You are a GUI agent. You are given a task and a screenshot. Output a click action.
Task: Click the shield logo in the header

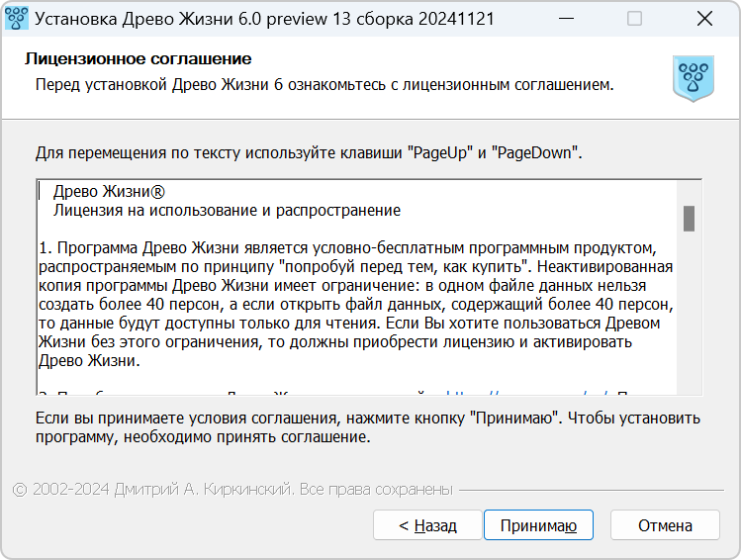694,78
